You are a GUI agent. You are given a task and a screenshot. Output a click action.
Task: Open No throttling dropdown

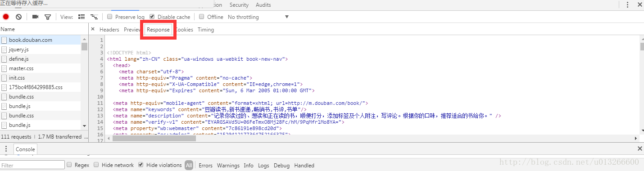pyautogui.click(x=258, y=17)
